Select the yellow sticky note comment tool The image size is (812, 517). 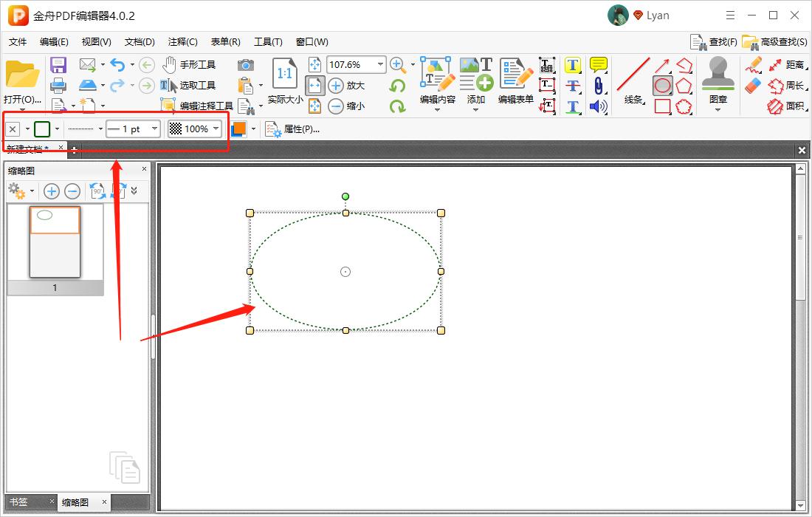tap(598, 65)
